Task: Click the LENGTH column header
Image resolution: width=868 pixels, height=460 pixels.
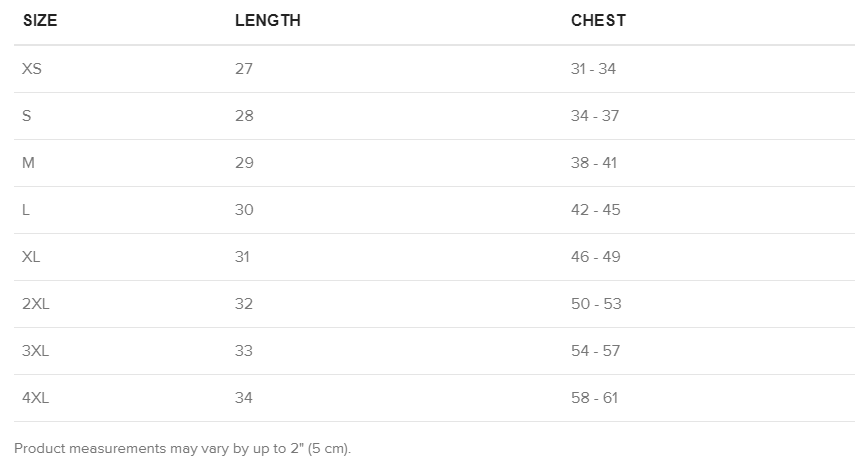Action: (267, 21)
